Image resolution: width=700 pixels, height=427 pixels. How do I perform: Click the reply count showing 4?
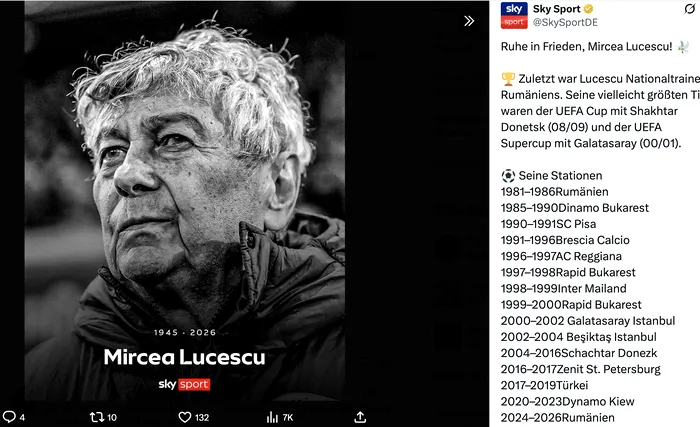[22, 418]
